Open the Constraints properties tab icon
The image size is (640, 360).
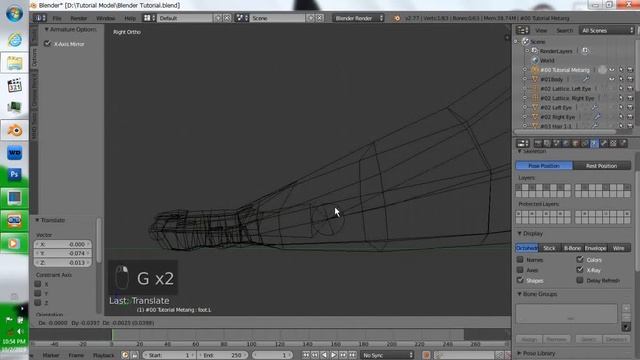click(x=584, y=143)
